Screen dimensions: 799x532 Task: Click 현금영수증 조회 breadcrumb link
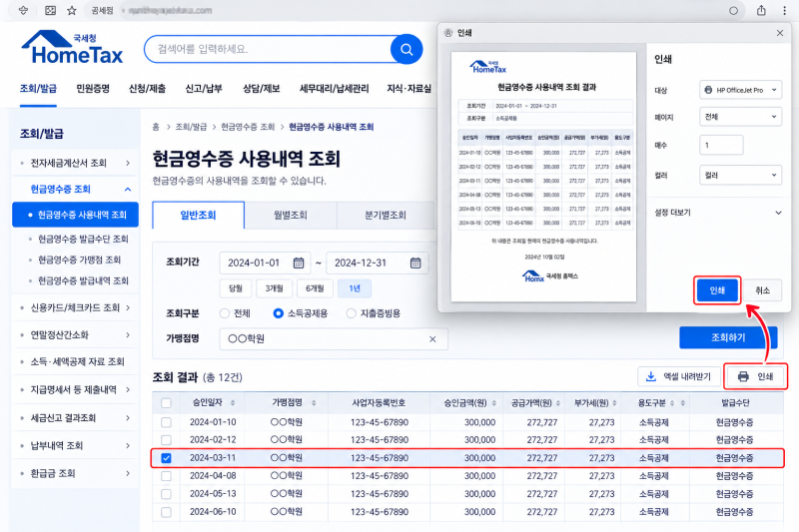click(x=248, y=127)
